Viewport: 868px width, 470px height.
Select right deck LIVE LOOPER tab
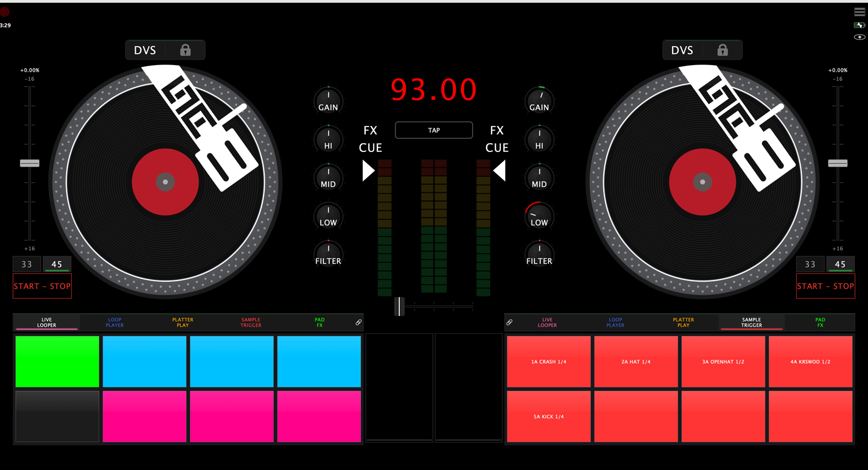[x=547, y=322]
